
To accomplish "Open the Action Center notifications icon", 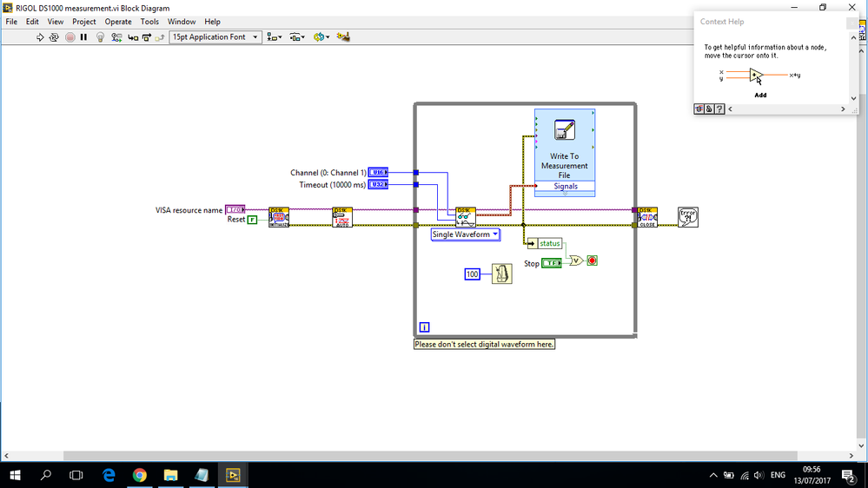I will click(849, 475).
